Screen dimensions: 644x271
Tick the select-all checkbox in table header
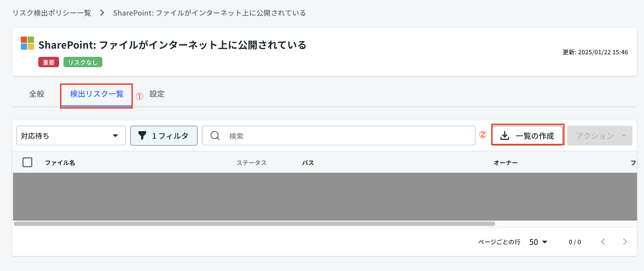pos(27,162)
